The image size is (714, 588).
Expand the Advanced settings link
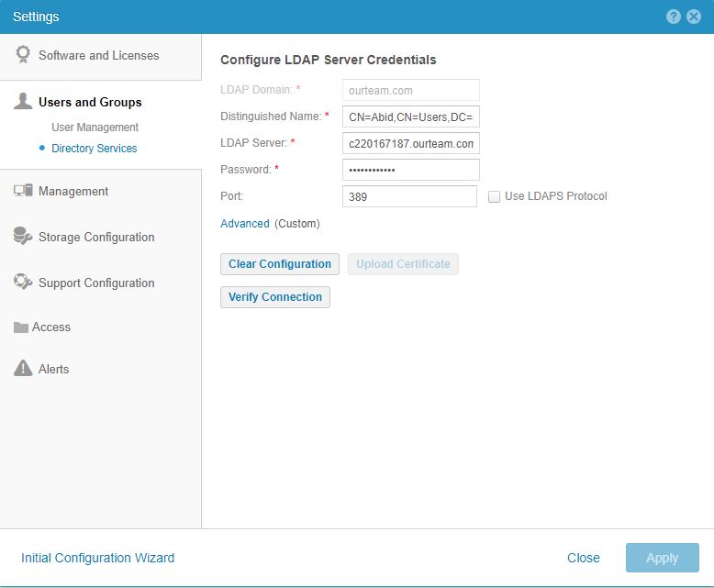click(245, 224)
